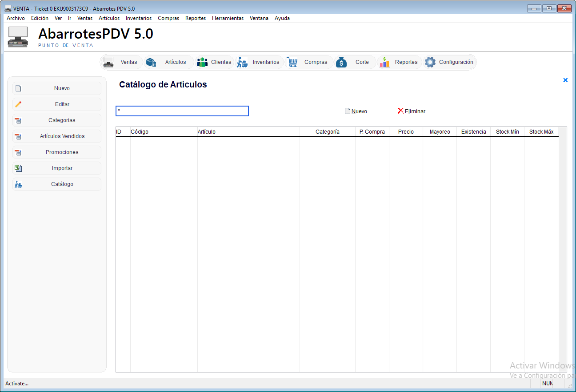Open the Inventarios menu in menu bar

(x=139, y=18)
